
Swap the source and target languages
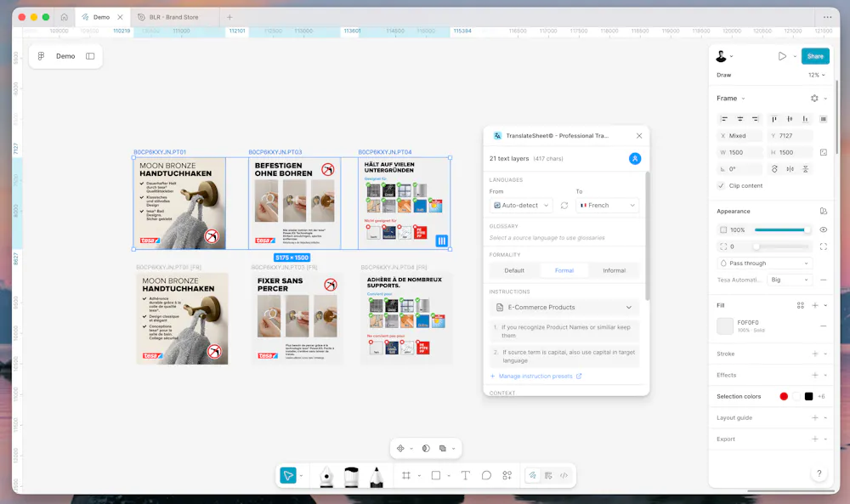coord(564,206)
